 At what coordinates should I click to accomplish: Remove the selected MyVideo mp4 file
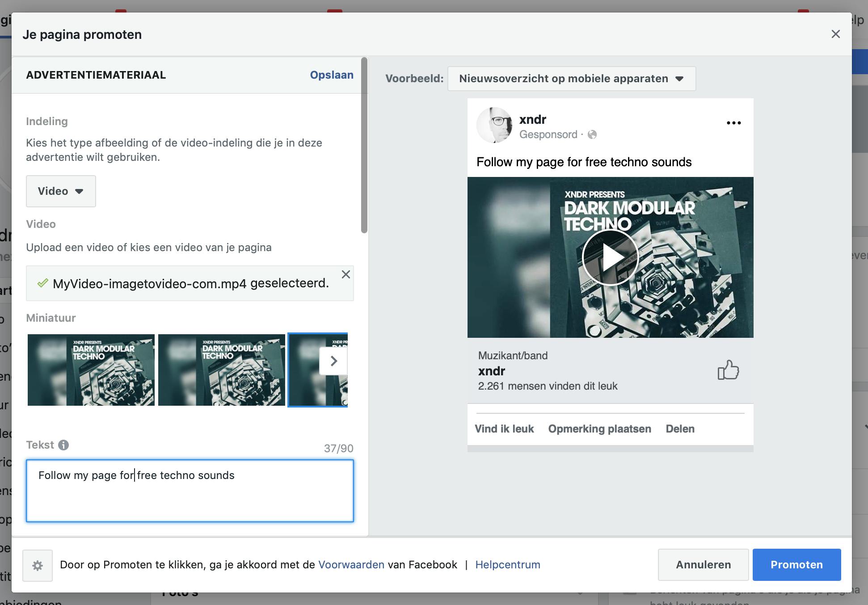click(346, 274)
